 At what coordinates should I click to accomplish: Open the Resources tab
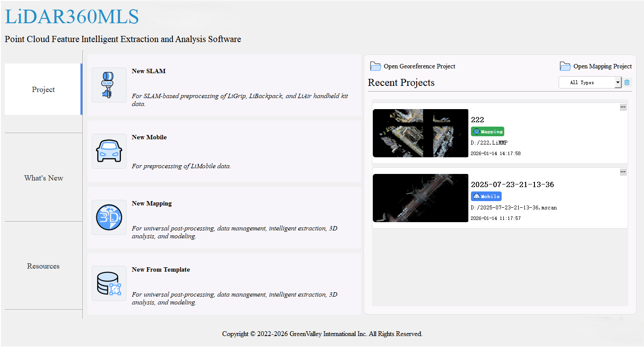pyautogui.click(x=43, y=266)
